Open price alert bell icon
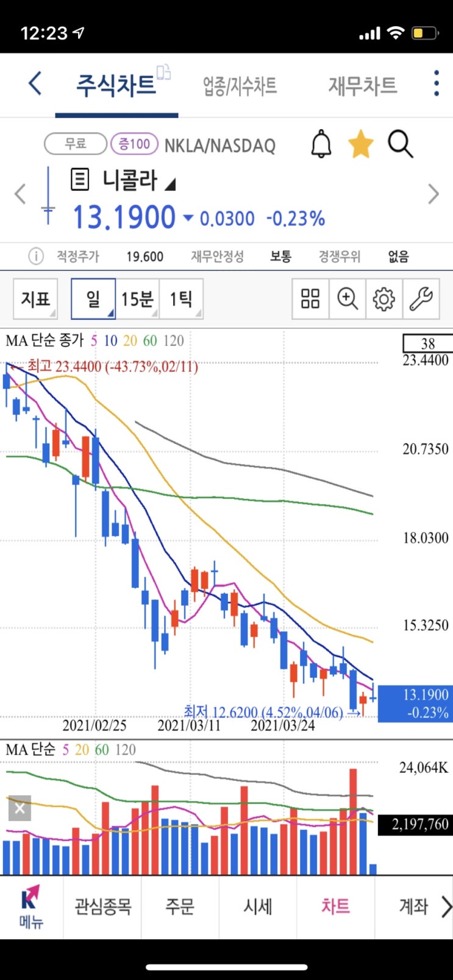The height and width of the screenshot is (980, 453). tap(321, 145)
